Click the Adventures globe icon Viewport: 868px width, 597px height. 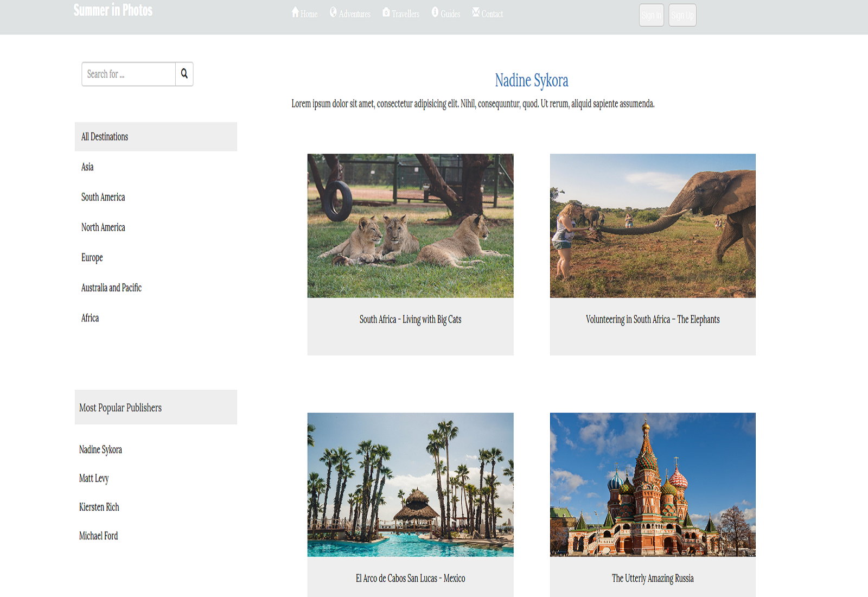tap(333, 12)
